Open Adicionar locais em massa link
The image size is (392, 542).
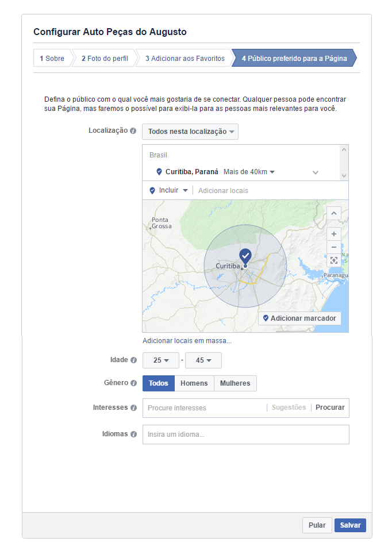(x=187, y=341)
